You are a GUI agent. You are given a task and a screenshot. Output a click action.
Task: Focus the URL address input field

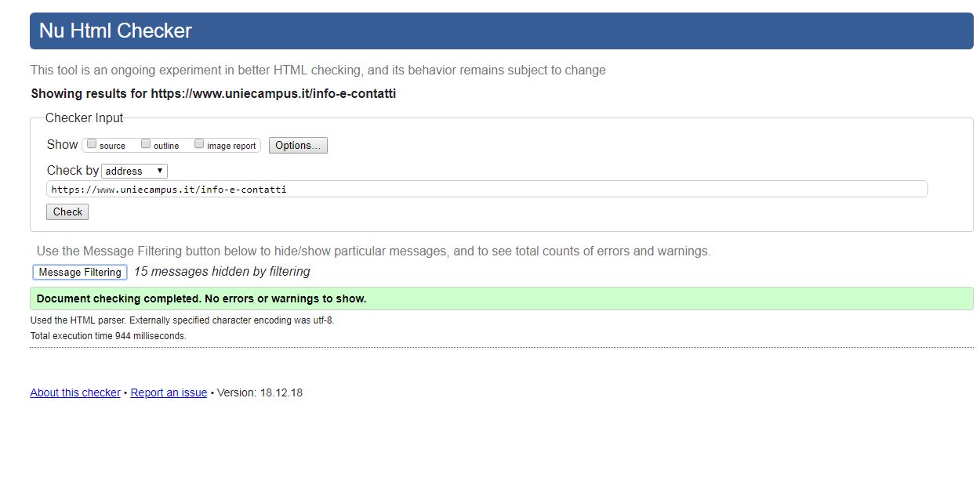[487, 190]
